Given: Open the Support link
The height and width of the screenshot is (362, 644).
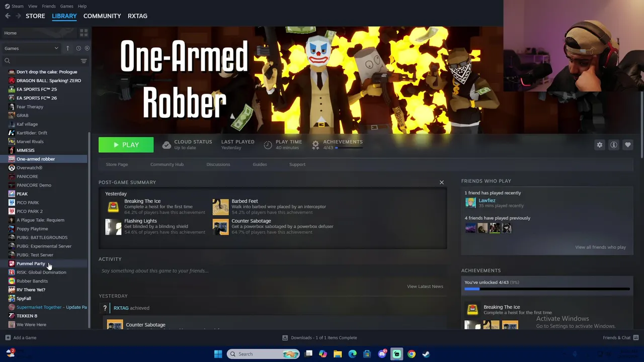Looking at the screenshot, I should 297,164.
